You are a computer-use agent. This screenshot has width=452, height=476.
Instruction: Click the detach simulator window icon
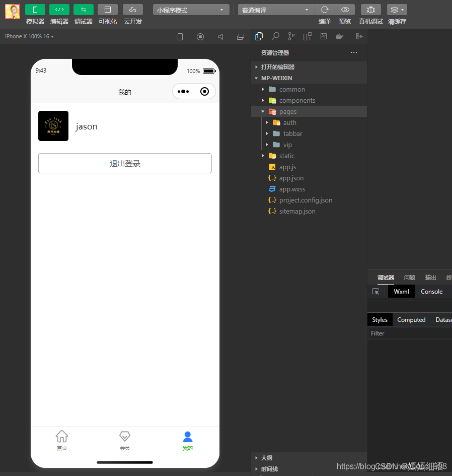coord(241,37)
